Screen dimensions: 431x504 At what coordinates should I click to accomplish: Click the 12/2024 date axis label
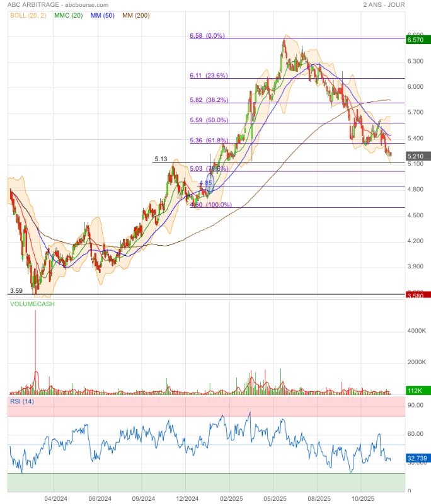pos(187,498)
